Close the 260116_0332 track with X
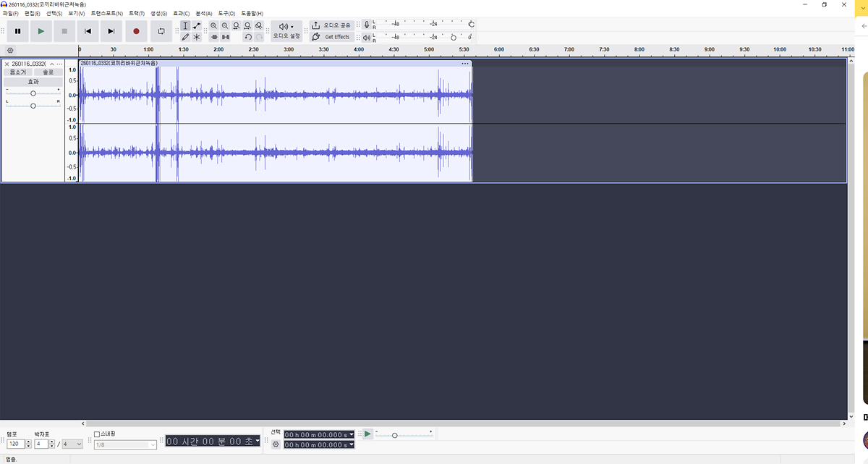 (7, 64)
